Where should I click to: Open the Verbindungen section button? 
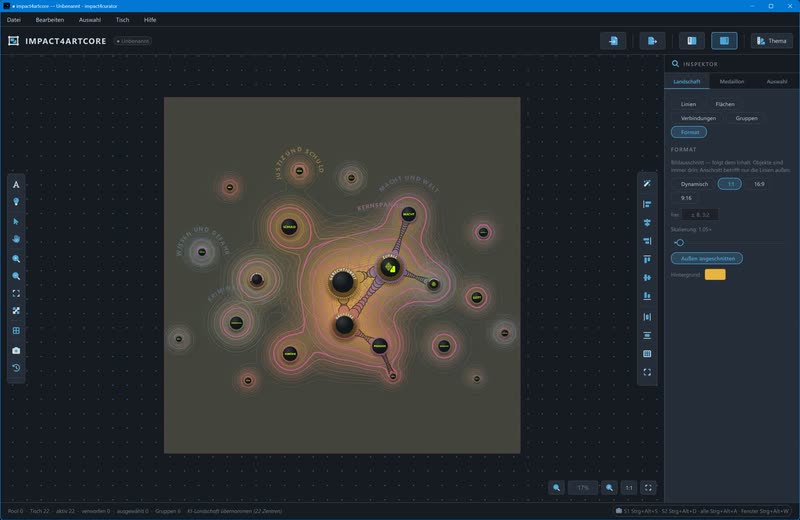(x=698, y=118)
